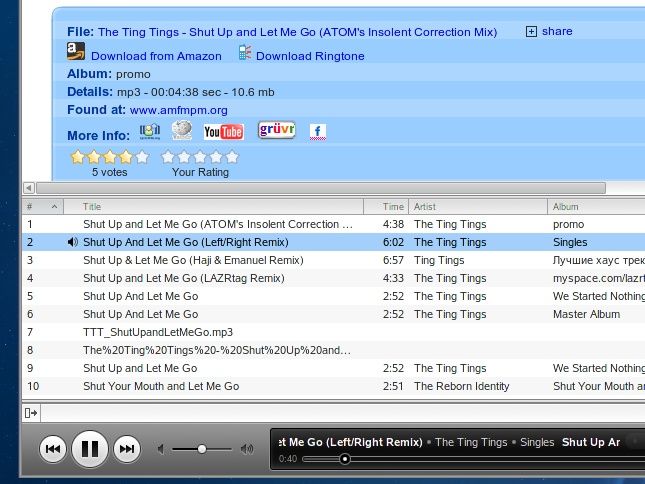Select track 9 Shut Up and Let Me Go
This screenshot has height=484, width=645.
pos(334,368)
